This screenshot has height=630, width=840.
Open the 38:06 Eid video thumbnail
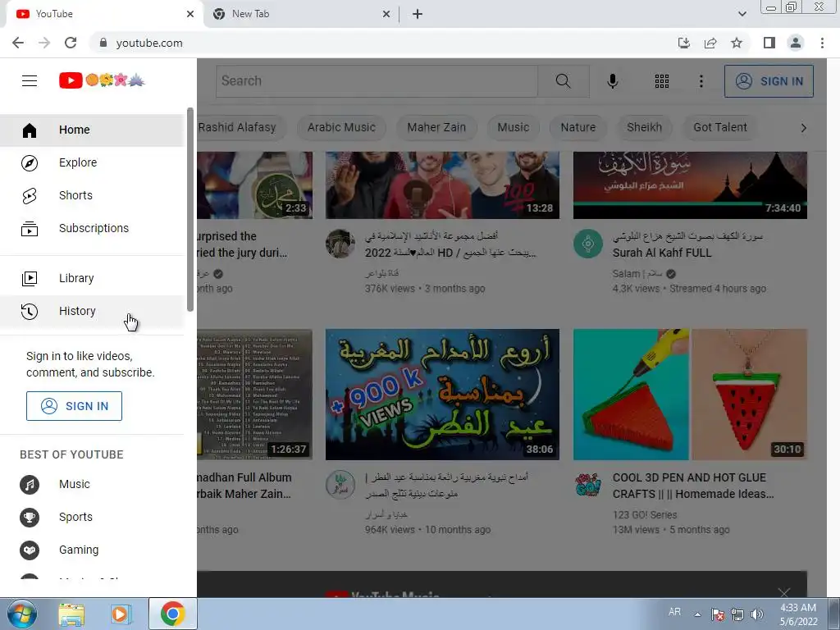click(442, 395)
